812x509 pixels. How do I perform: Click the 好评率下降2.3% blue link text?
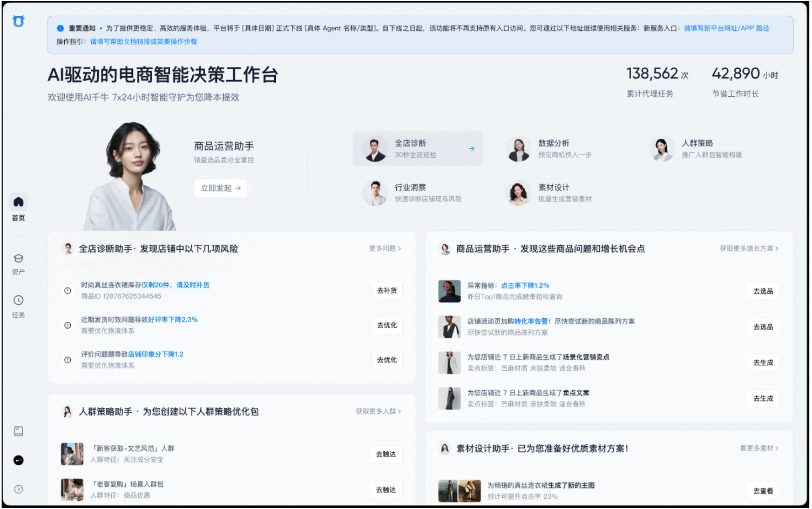[173, 320]
